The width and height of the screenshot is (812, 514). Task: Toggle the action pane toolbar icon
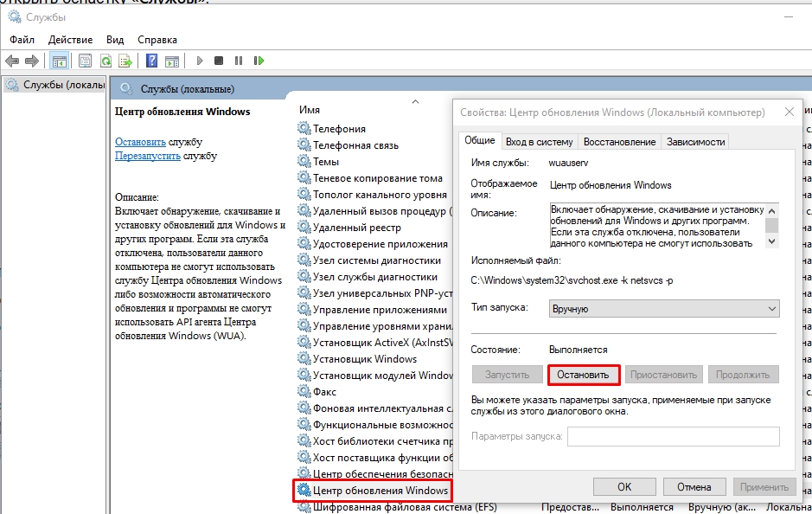(172, 61)
